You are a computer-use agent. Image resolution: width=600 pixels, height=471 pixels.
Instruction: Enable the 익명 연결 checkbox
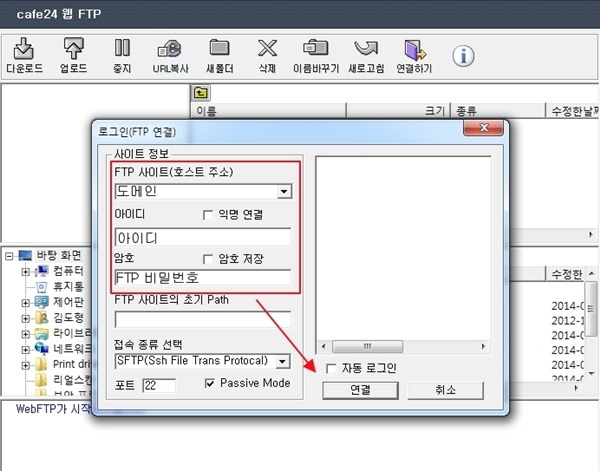[x=208, y=215]
